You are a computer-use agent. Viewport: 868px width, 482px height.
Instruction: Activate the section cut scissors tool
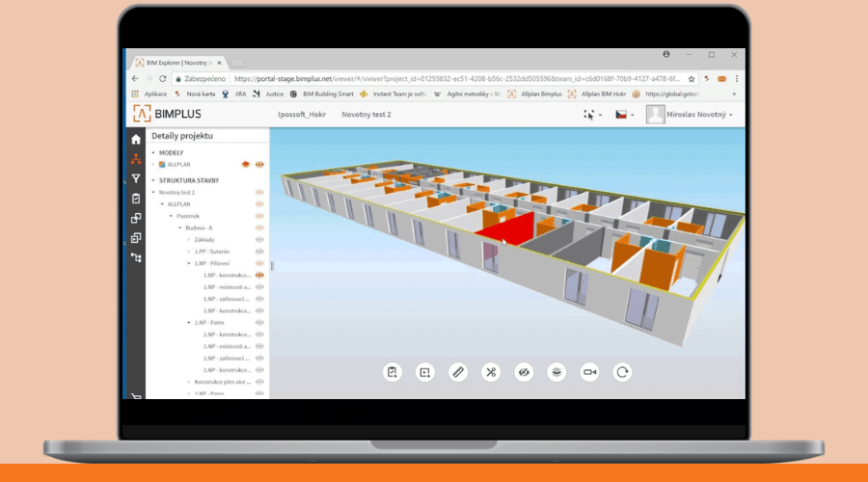[x=491, y=372]
